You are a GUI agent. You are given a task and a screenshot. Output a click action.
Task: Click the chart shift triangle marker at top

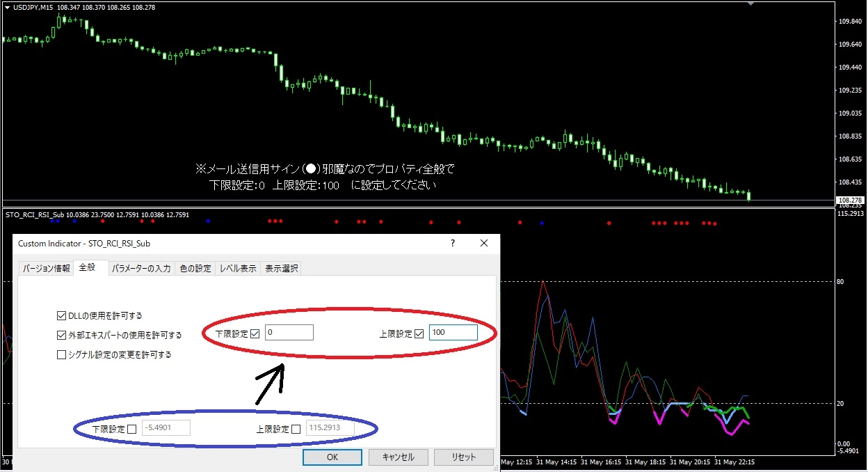pos(751,3)
